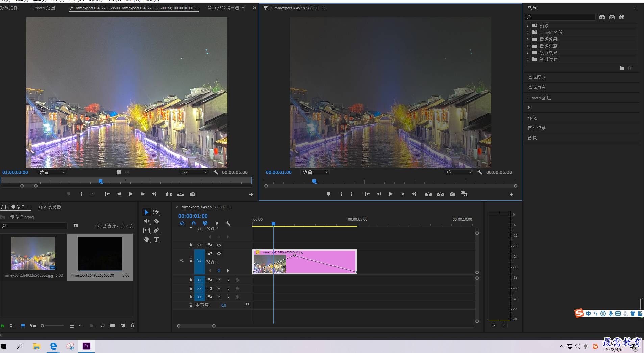Create new item in Project panel

[x=123, y=326]
